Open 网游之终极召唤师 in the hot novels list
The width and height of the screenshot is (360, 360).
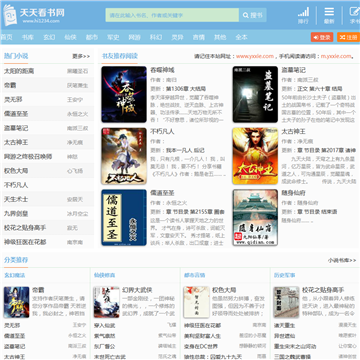coord(28,156)
